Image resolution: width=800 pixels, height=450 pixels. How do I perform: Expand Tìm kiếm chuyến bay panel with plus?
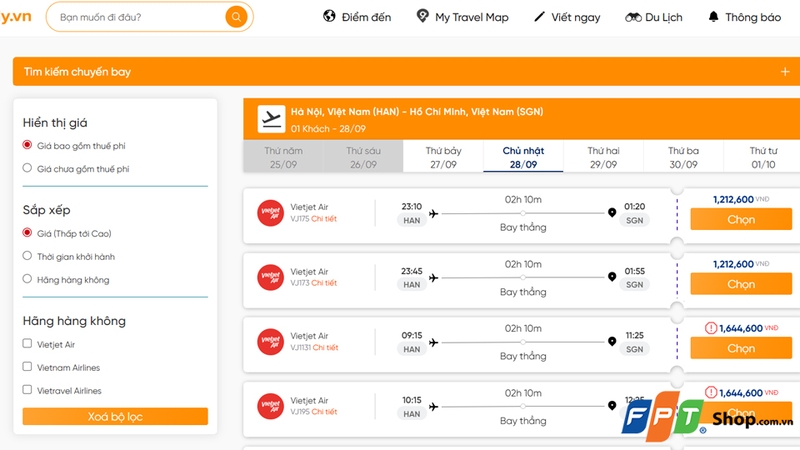(785, 72)
